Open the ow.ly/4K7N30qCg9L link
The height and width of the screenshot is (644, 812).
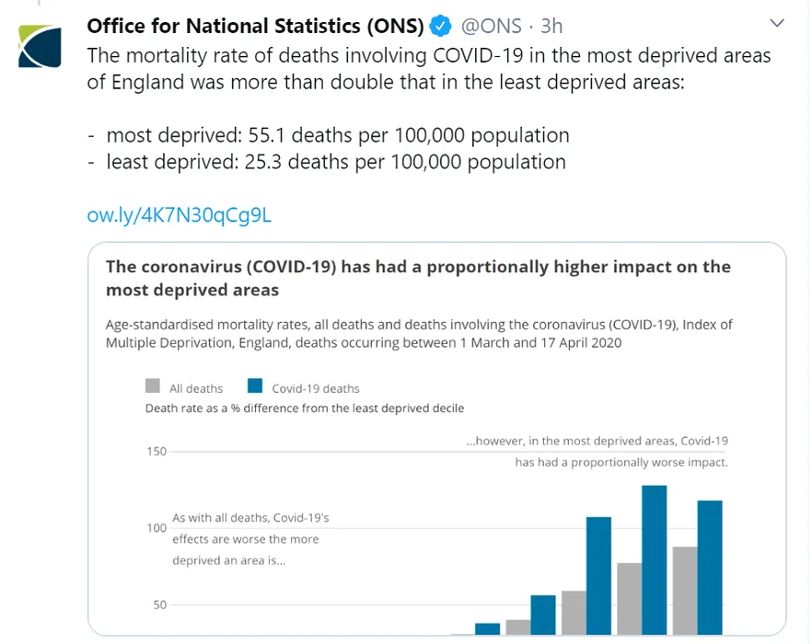click(x=179, y=215)
